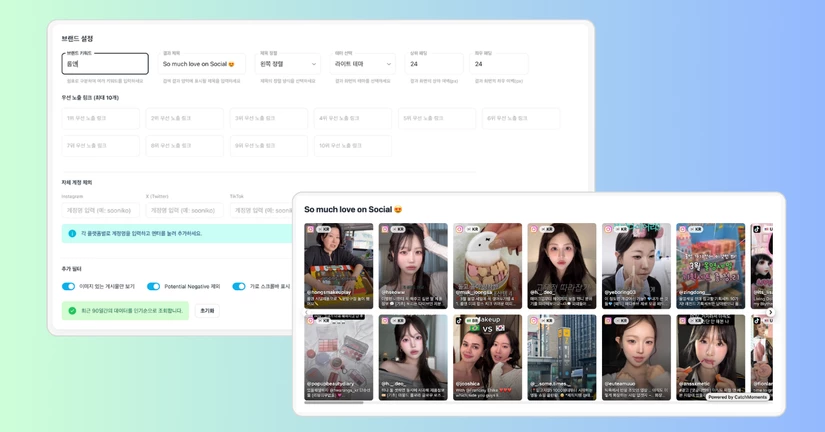Viewport: 825px width, 432px height.
Task: Toggle the Potential Negative exclusion switch
Action: pos(153,286)
